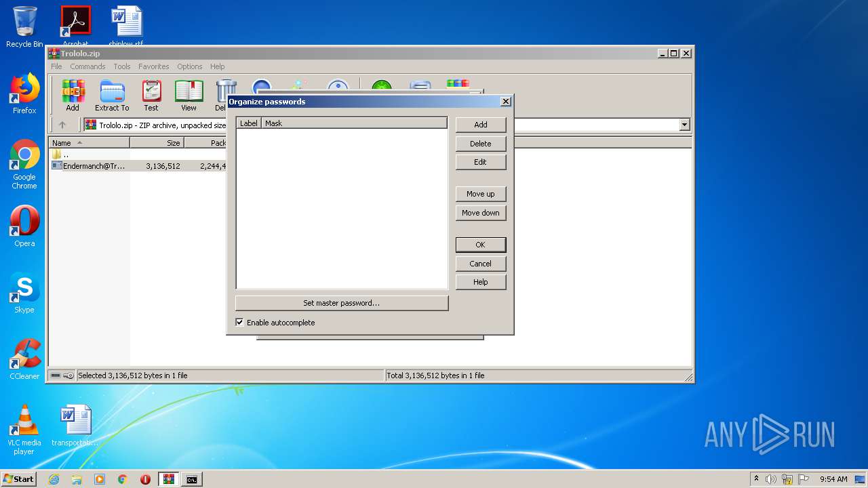
Task: Open the Help menu
Action: point(217,66)
